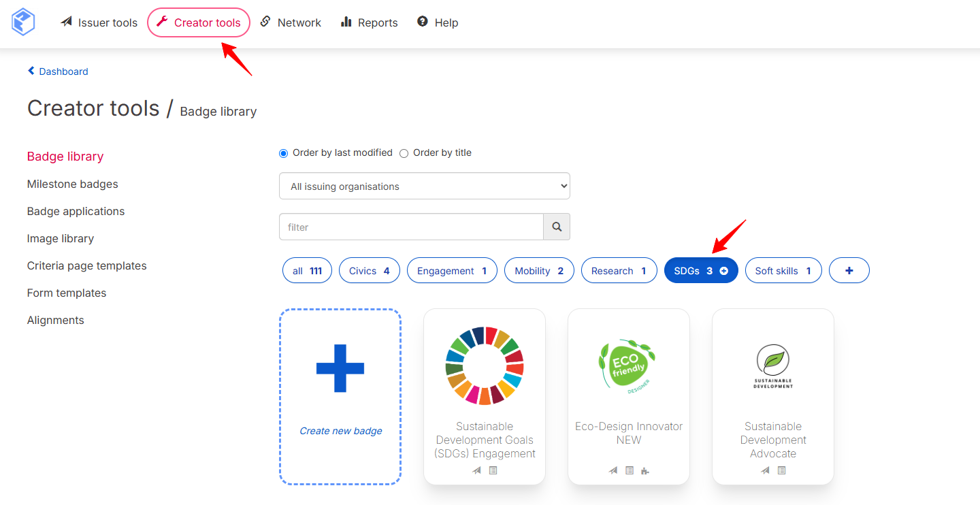Click the filter text field
The image size is (980, 505).
point(411,227)
